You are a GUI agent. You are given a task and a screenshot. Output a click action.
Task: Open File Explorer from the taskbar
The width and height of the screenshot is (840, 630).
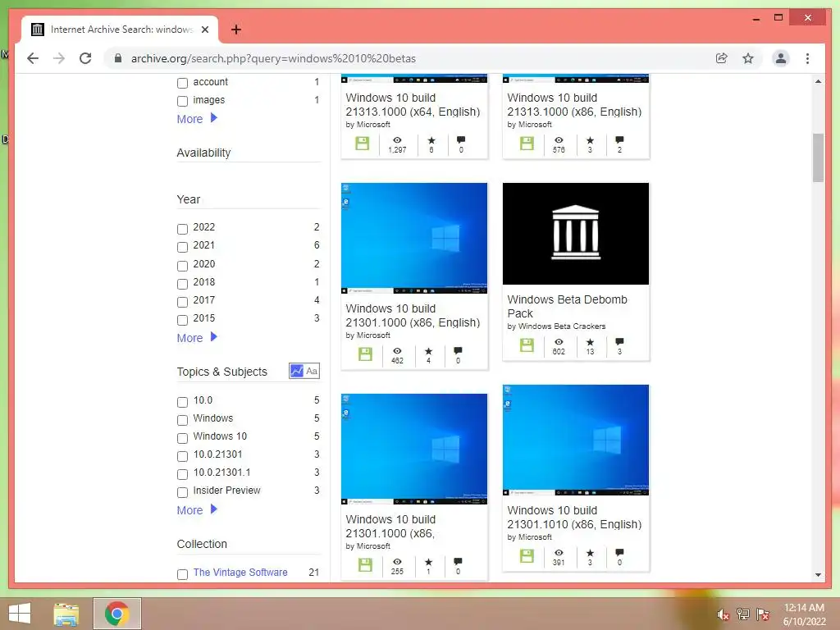click(x=66, y=614)
